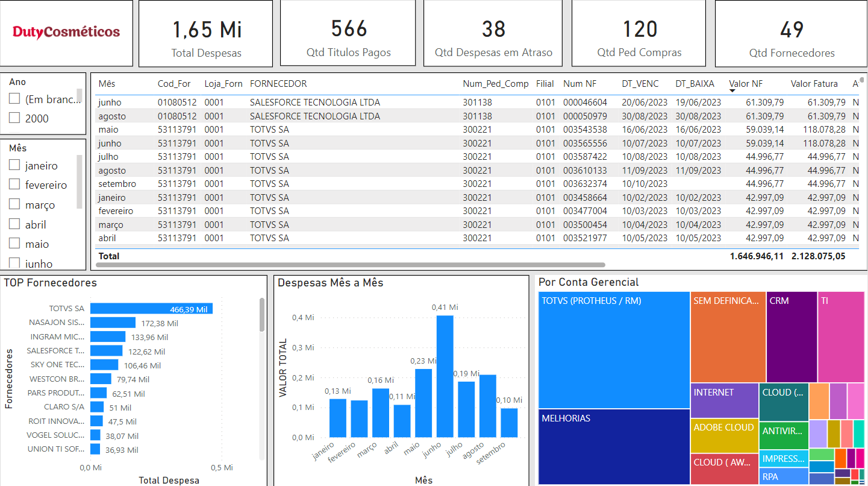Select the INGRAM MIC bar, 133,96 Mil
868x486 pixels.
tap(108, 336)
